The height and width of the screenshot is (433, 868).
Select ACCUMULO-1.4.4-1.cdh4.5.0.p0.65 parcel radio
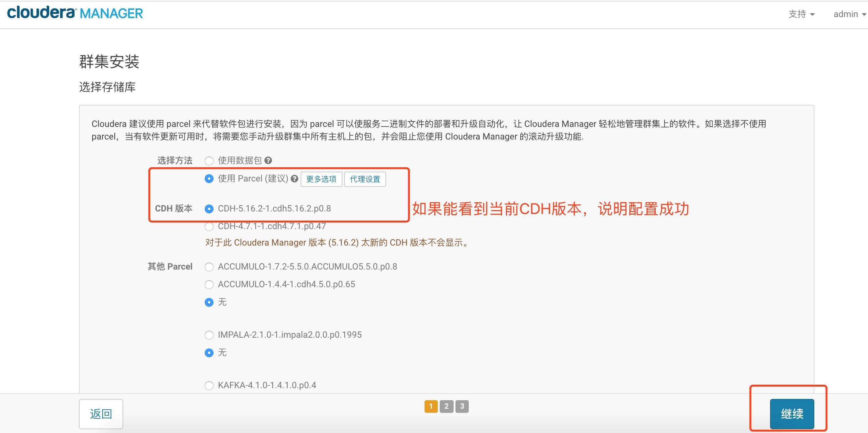[209, 285]
